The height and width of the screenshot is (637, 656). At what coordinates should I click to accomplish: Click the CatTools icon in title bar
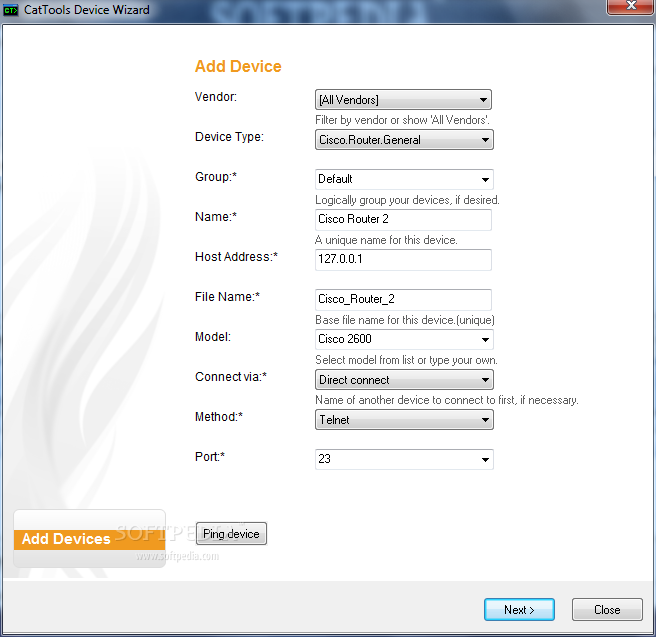pyautogui.click(x=10, y=10)
